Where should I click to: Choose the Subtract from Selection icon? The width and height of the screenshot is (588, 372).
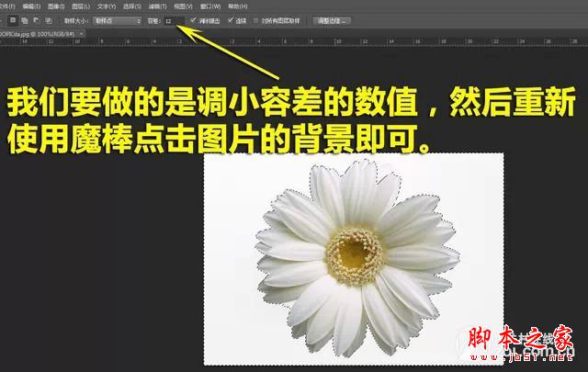pyautogui.click(x=37, y=19)
